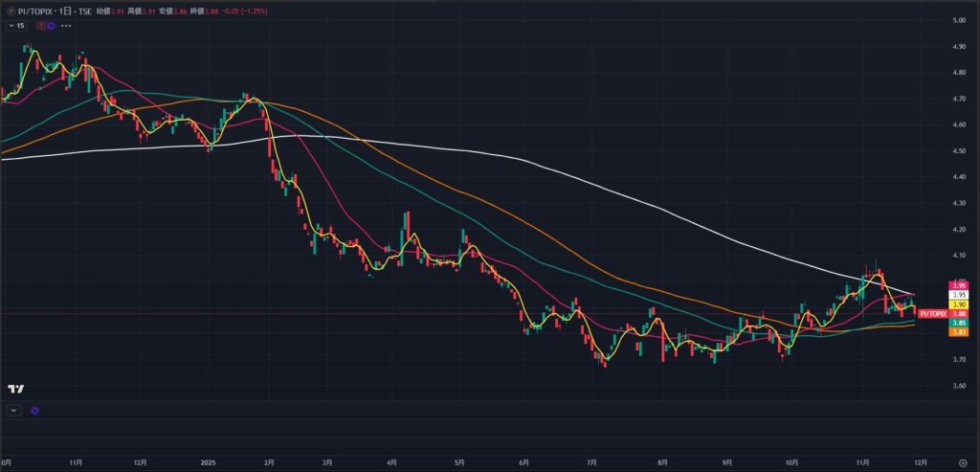
Task: Click the symbol circle icon beside PI/TOPIX
Action: 8,10
